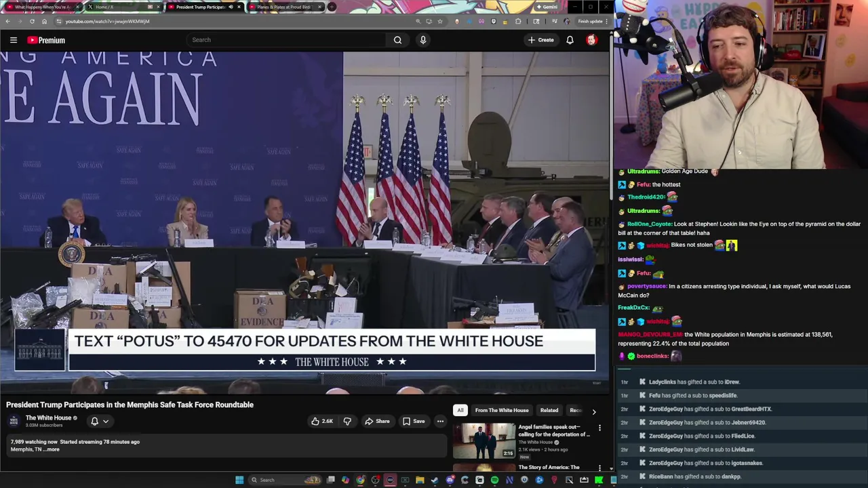Click the Windows taskbar search box

point(283,480)
